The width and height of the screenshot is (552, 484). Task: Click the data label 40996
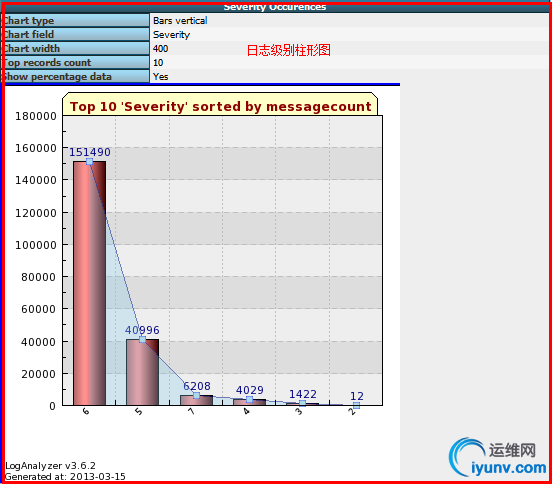coord(142,330)
